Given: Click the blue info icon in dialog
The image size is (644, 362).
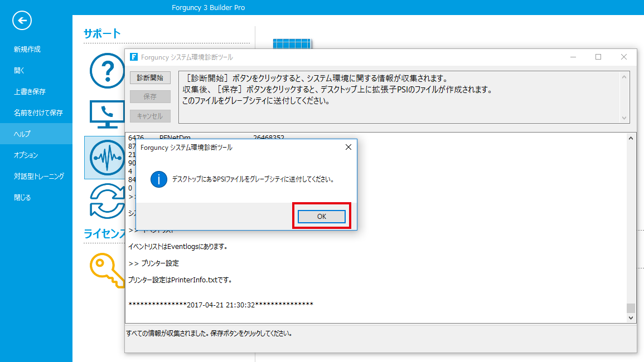Looking at the screenshot, I should pos(158,179).
